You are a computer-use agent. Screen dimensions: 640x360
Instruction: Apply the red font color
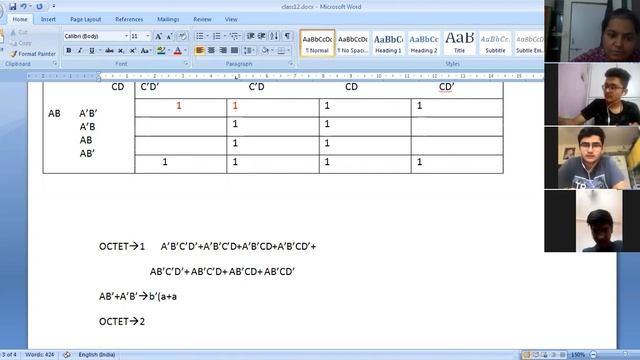[178, 51]
